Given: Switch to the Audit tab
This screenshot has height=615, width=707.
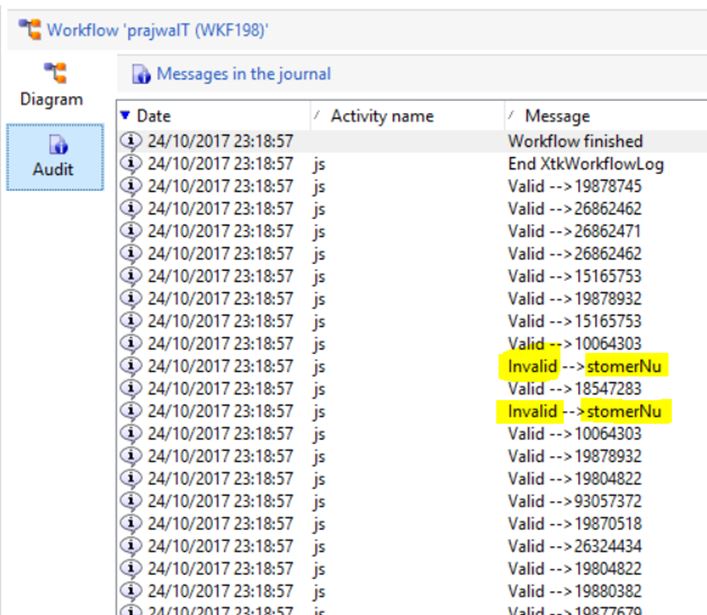Looking at the screenshot, I should [x=53, y=157].
